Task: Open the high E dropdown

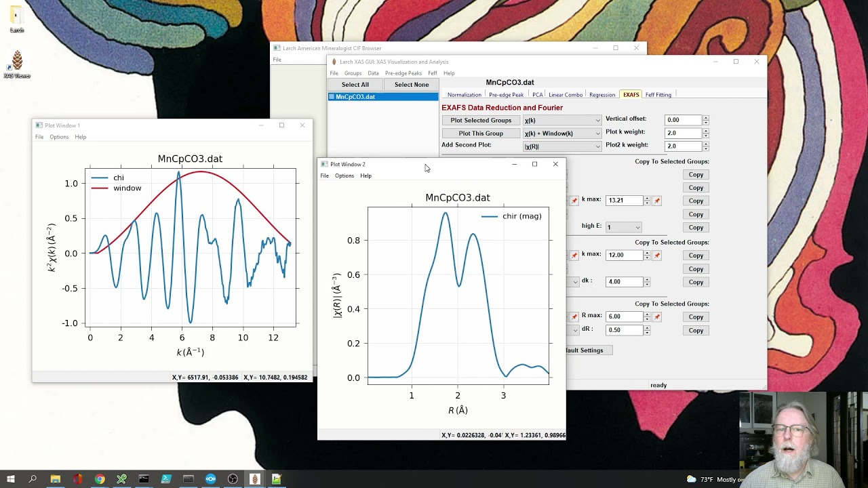Action: [x=623, y=227]
